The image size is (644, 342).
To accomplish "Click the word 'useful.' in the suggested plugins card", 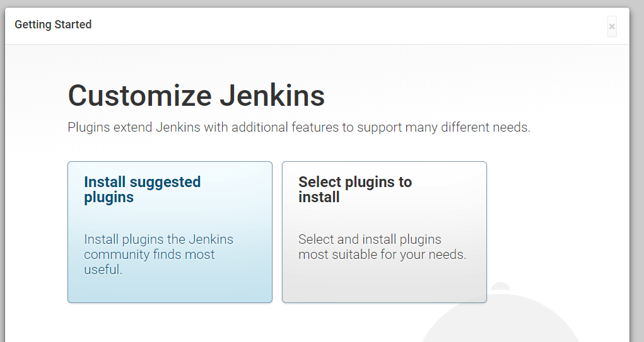I will pyautogui.click(x=103, y=270).
